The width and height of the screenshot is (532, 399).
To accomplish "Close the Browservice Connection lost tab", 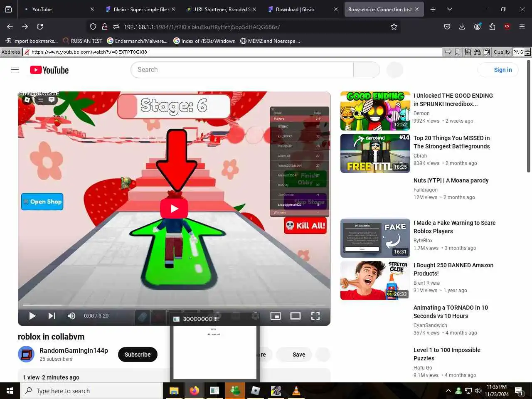I will pyautogui.click(x=416, y=9).
